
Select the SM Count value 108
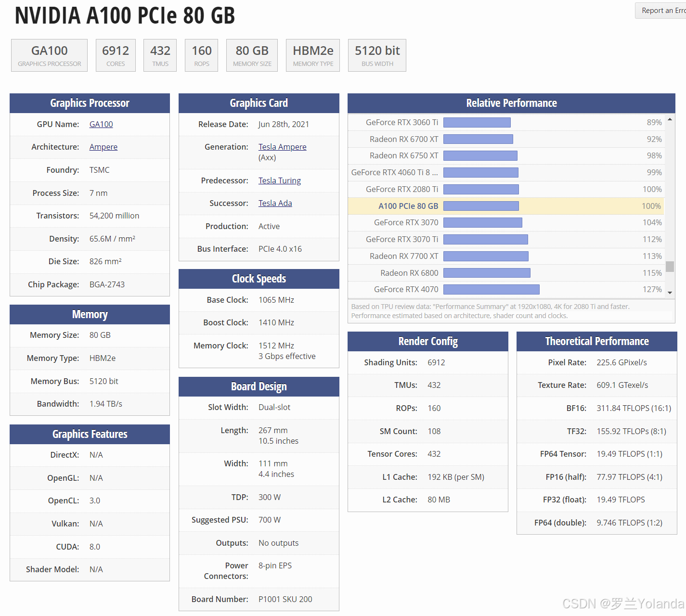click(434, 431)
